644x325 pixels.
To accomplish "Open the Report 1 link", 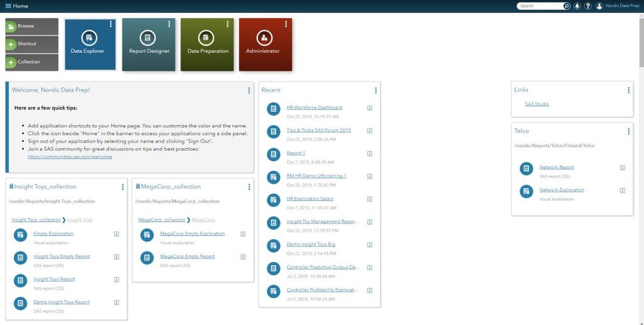I will tap(296, 153).
